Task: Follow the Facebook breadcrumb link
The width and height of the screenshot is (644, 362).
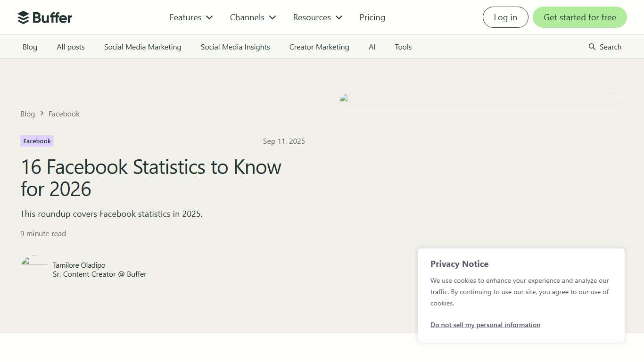Action: 64,114
